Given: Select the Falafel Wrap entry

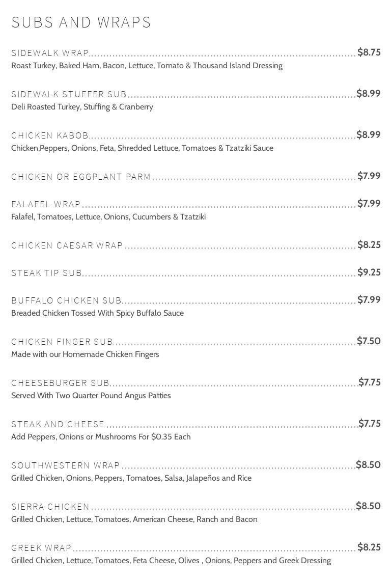Looking at the screenshot, I should pyautogui.click(x=46, y=204).
